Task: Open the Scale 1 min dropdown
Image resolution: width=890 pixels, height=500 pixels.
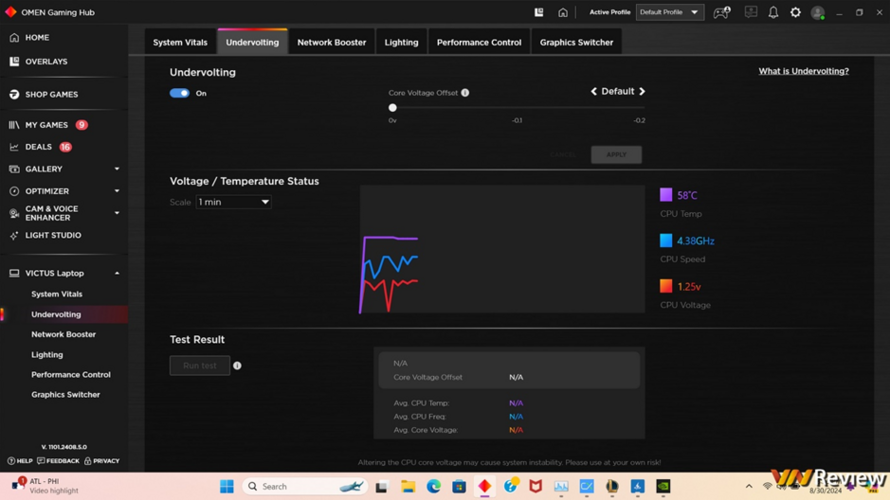Action: 233,202
